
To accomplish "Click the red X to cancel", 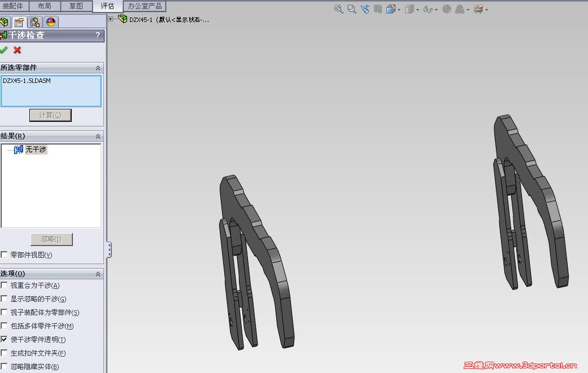I will (18, 50).
